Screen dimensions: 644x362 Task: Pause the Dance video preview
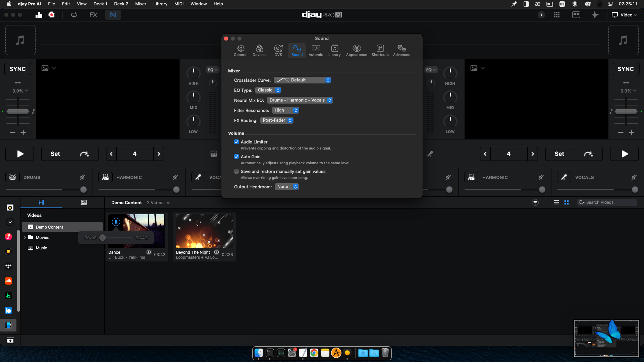[x=116, y=222]
